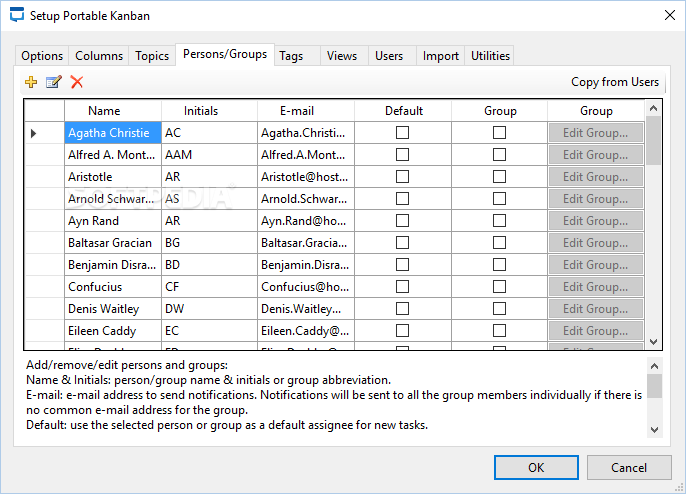Check Group checkbox for Denis Waitley

point(499,308)
